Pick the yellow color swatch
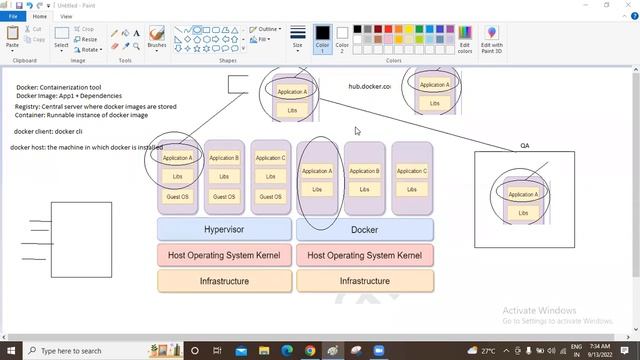Image resolution: width=640 pixels, height=360 pixels. (409, 29)
